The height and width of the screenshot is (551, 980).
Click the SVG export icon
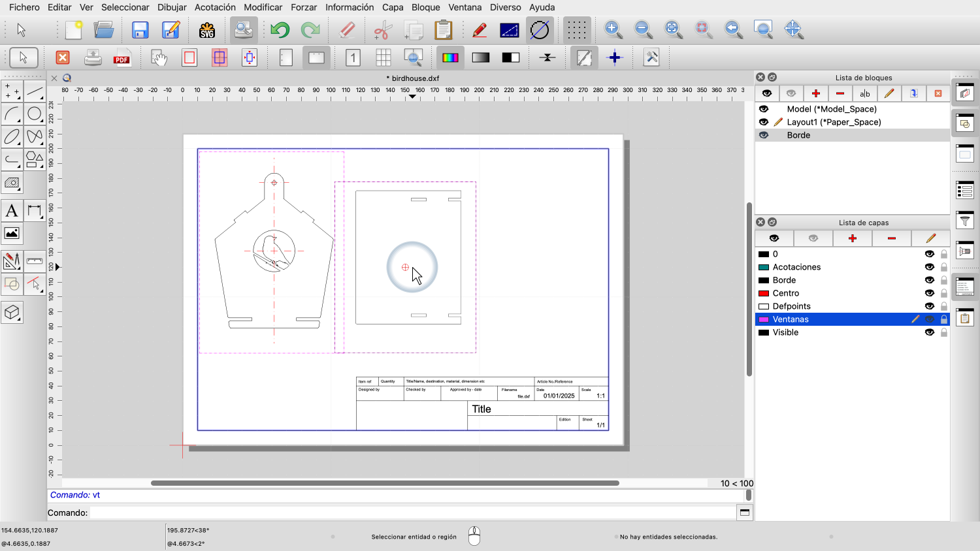[x=207, y=30]
